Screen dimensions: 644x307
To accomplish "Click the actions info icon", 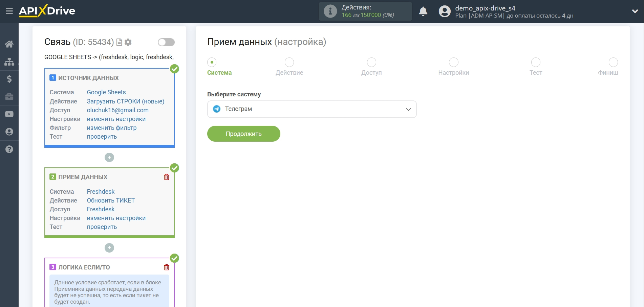I will pyautogui.click(x=330, y=11).
